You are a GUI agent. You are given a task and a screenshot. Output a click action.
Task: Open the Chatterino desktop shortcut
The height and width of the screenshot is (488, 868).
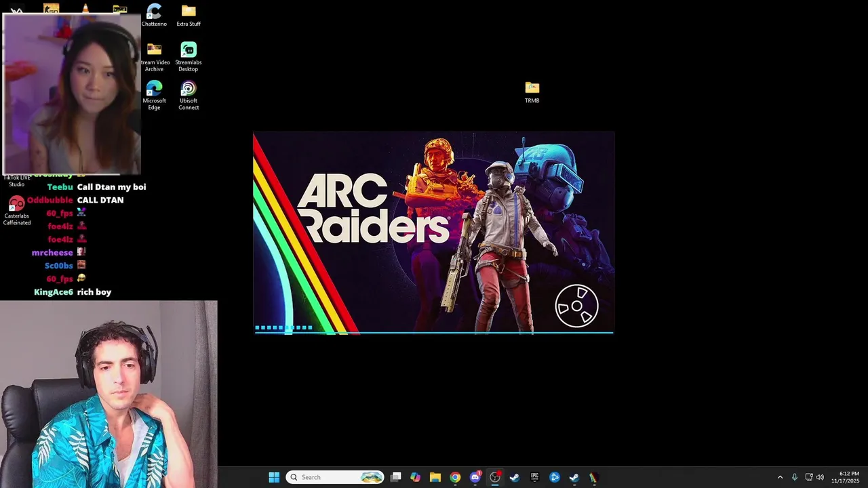pyautogui.click(x=154, y=16)
